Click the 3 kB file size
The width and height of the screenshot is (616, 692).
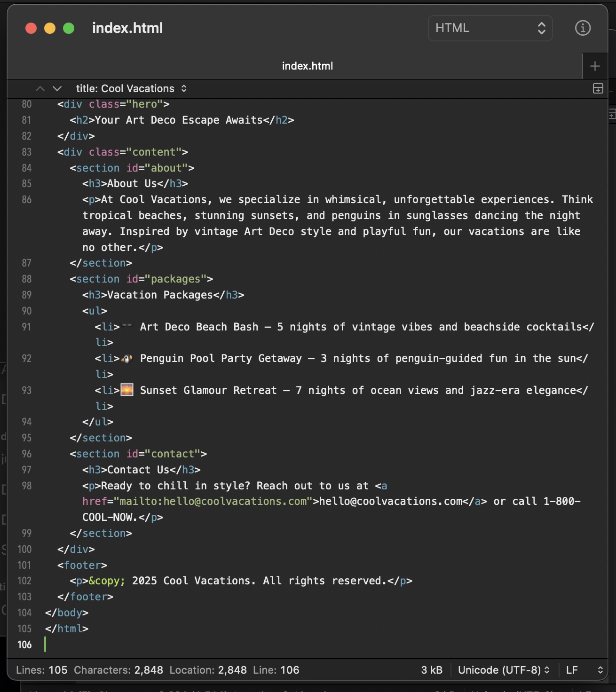[x=432, y=670]
